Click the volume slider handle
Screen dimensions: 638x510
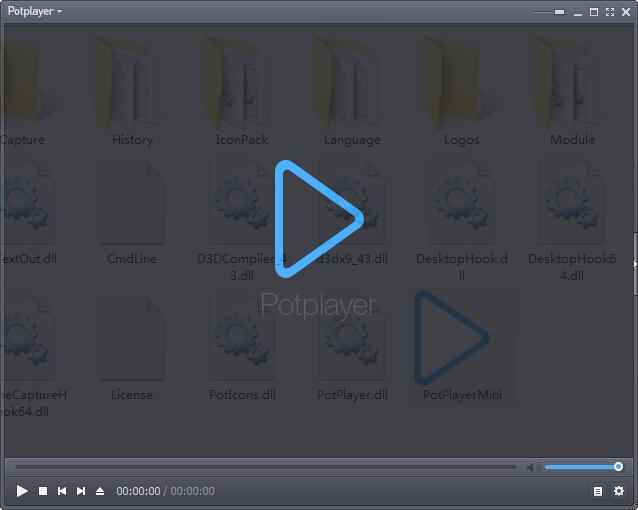[x=618, y=466]
